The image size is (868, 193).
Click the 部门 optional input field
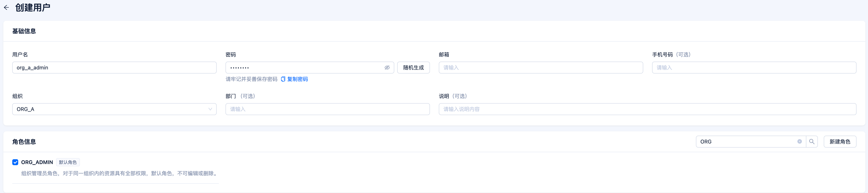[328, 109]
